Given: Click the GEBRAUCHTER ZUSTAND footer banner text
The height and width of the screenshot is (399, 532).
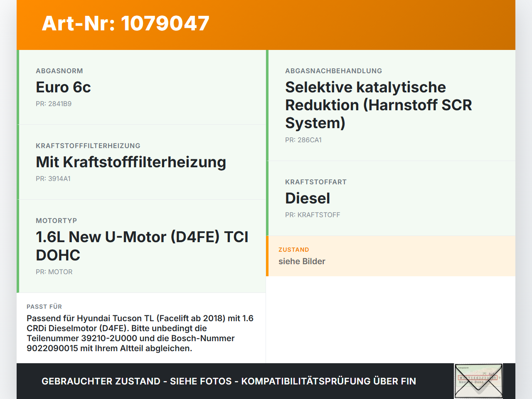Looking at the screenshot, I should [229, 381].
